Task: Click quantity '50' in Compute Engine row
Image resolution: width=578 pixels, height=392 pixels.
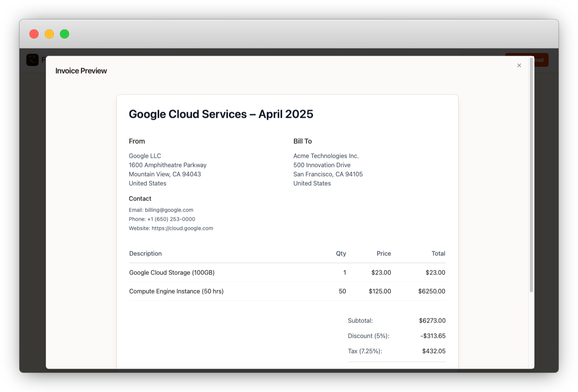Action: (x=342, y=291)
